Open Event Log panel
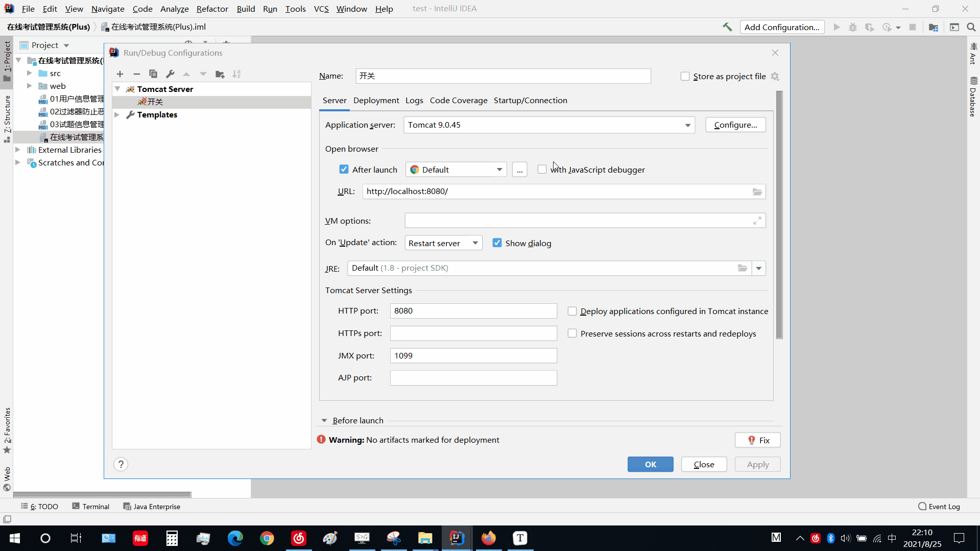Image resolution: width=980 pixels, height=551 pixels. pyautogui.click(x=939, y=507)
